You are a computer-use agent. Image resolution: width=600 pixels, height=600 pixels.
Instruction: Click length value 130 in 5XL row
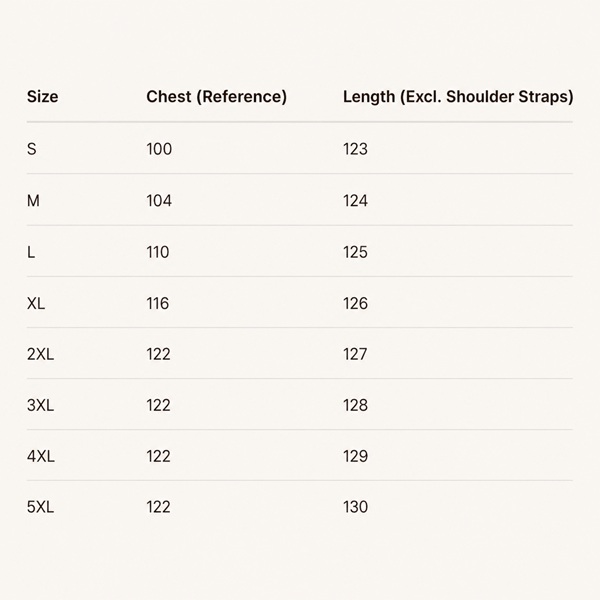pyautogui.click(x=355, y=507)
